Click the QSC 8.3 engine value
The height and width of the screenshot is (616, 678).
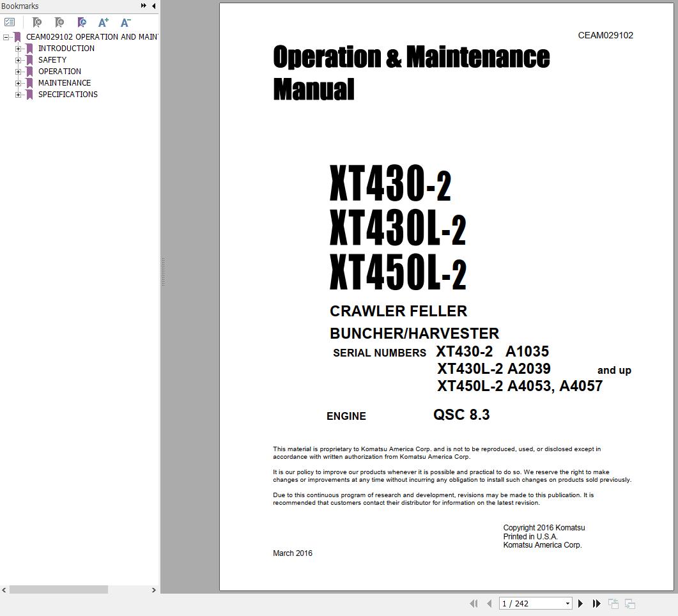[x=461, y=415]
